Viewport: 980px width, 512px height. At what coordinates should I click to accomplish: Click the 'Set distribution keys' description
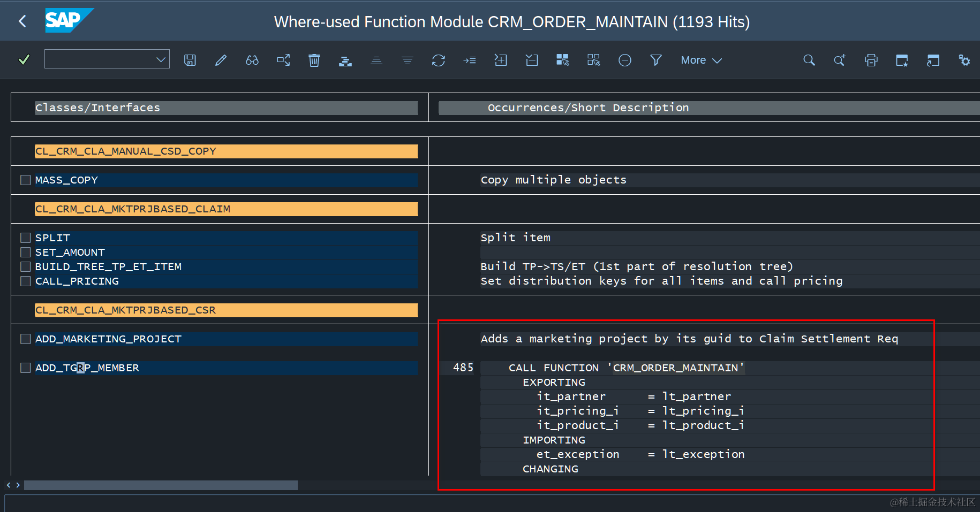point(661,281)
